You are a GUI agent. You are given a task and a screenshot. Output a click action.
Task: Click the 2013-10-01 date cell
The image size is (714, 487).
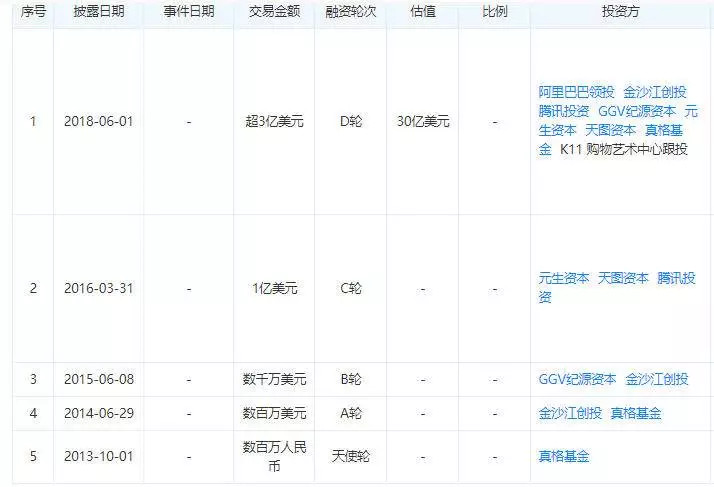99,456
